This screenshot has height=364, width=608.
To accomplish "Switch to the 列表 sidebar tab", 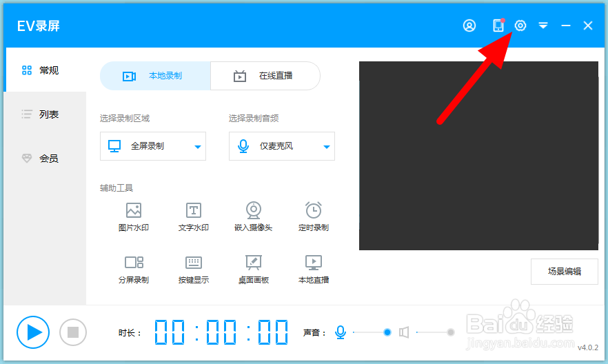I will pos(45,114).
